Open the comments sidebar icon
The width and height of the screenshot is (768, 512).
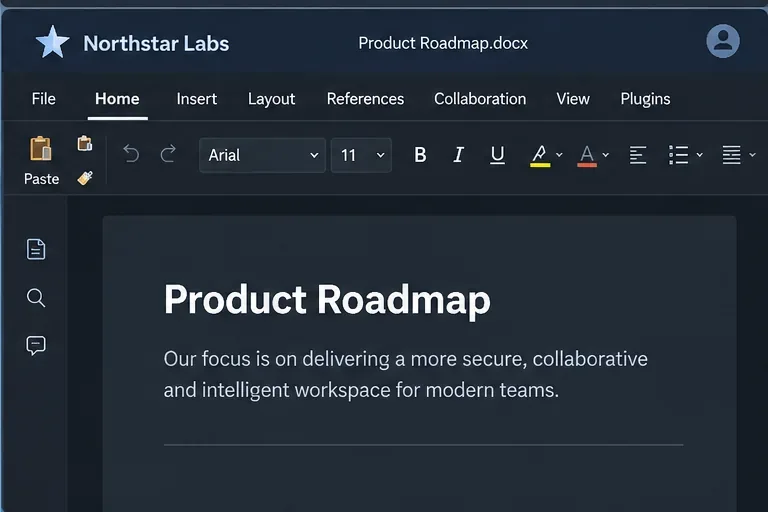tap(36, 345)
